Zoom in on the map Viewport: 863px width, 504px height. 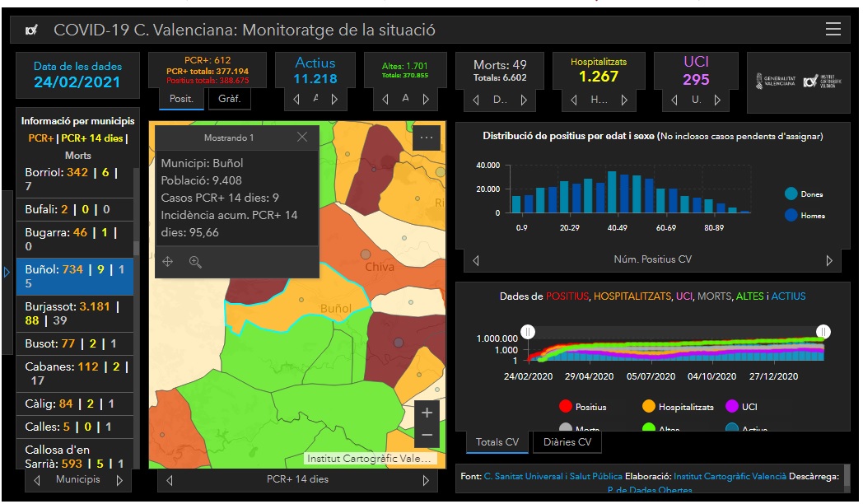(426, 413)
